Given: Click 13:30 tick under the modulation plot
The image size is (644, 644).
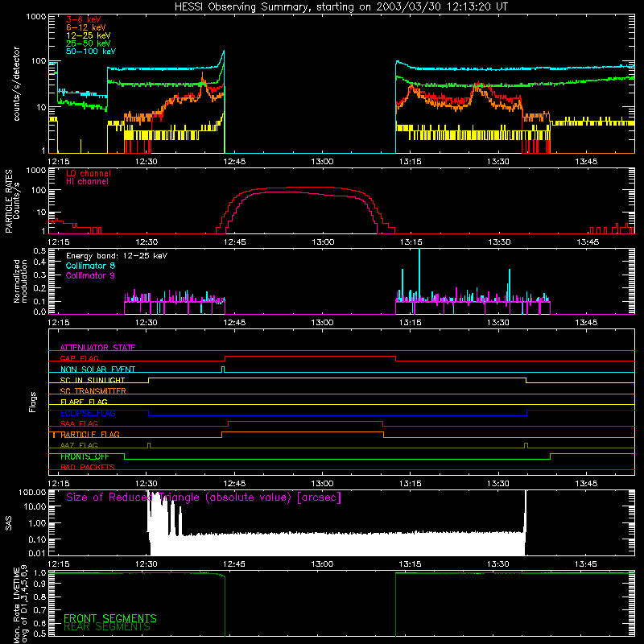Looking at the screenshot, I should [x=497, y=323].
